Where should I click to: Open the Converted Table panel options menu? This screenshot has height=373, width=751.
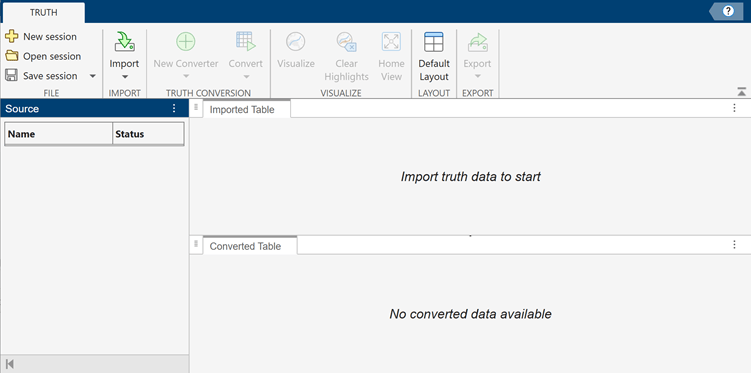[734, 245]
